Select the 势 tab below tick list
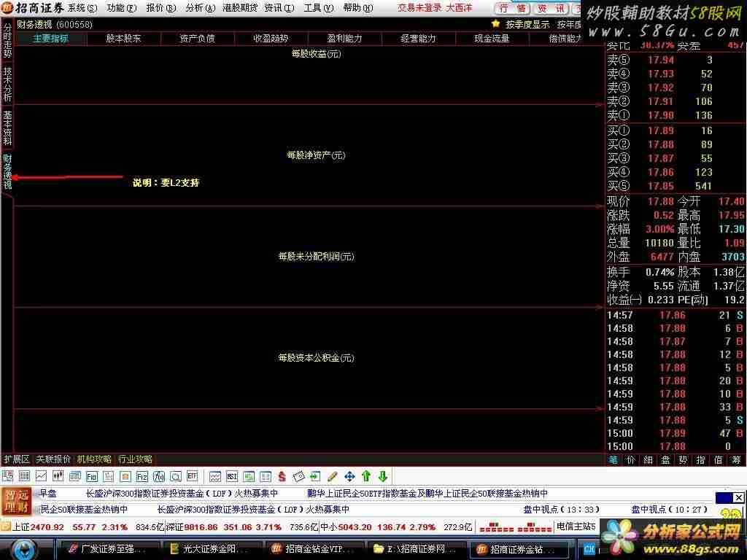Viewport: 747px width, 560px height. [683, 459]
